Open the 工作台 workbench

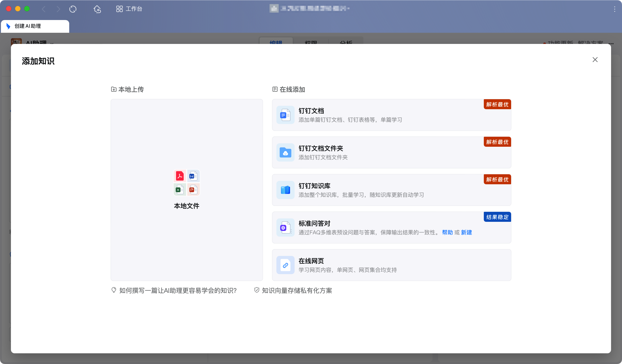click(129, 9)
